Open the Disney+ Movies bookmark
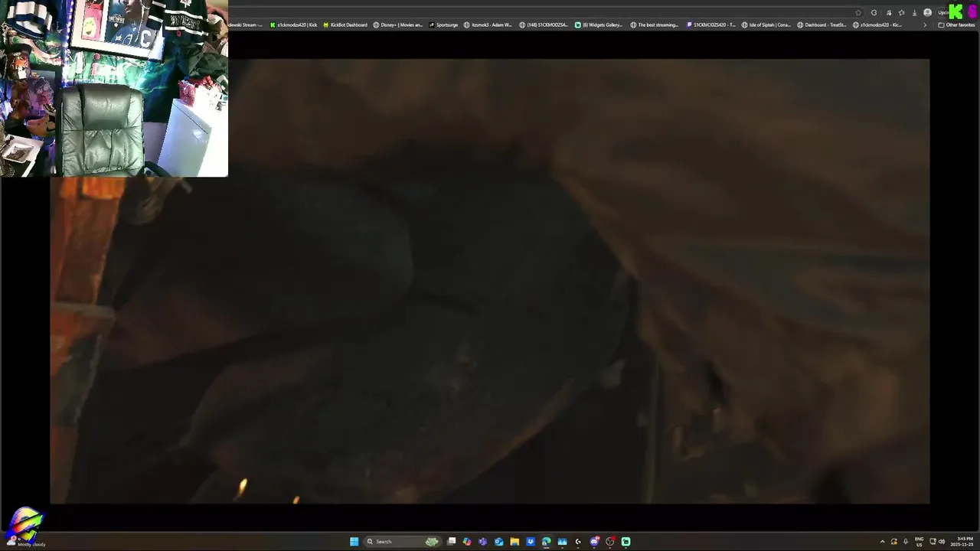Screen dimensions: 980x551 point(398,24)
